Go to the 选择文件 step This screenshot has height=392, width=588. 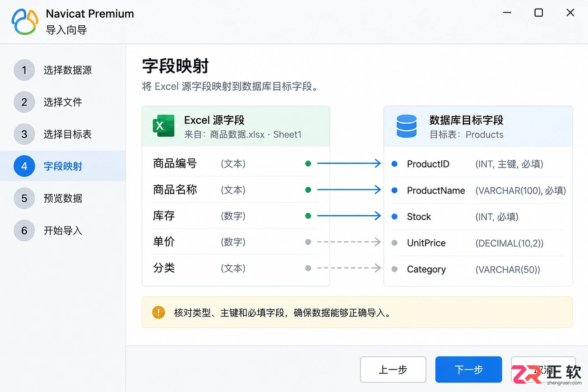pyautogui.click(x=63, y=102)
